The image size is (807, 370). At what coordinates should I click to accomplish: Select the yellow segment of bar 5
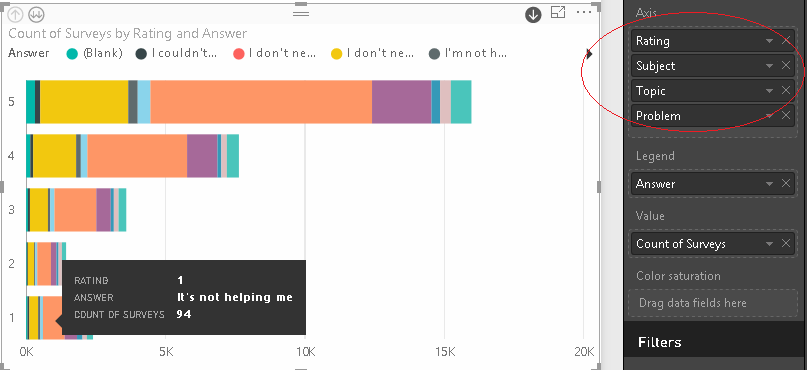pos(84,102)
